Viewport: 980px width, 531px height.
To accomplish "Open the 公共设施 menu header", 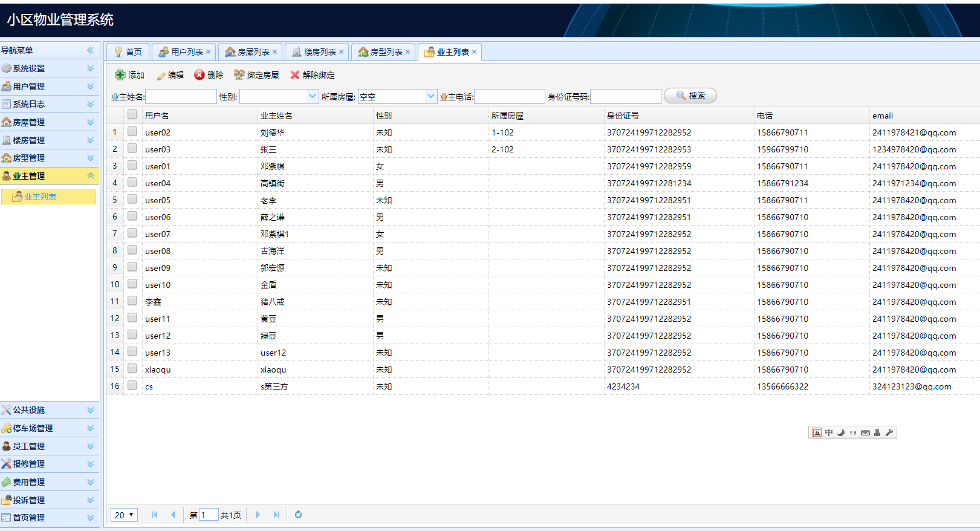I will (50, 410).
